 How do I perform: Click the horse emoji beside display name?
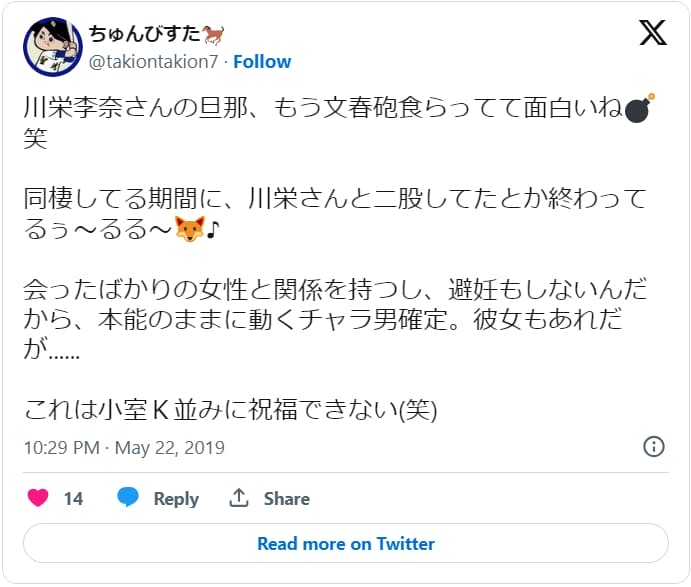pos(213,35)
